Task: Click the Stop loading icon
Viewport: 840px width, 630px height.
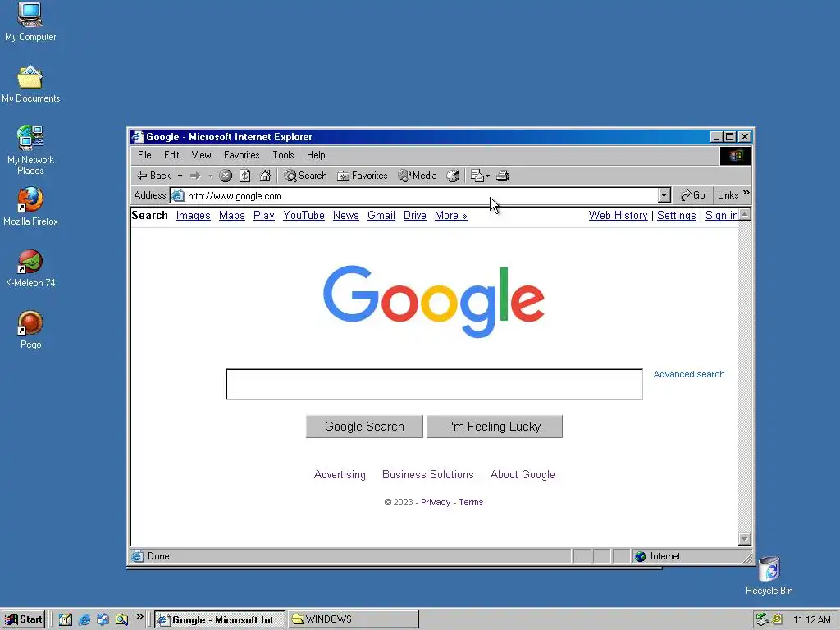Action: (x=226, y=176)
